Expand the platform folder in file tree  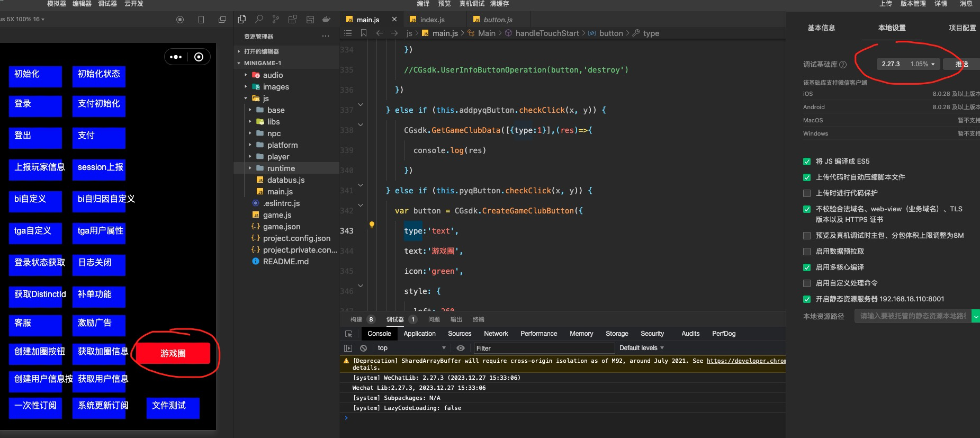click(282, 145)
